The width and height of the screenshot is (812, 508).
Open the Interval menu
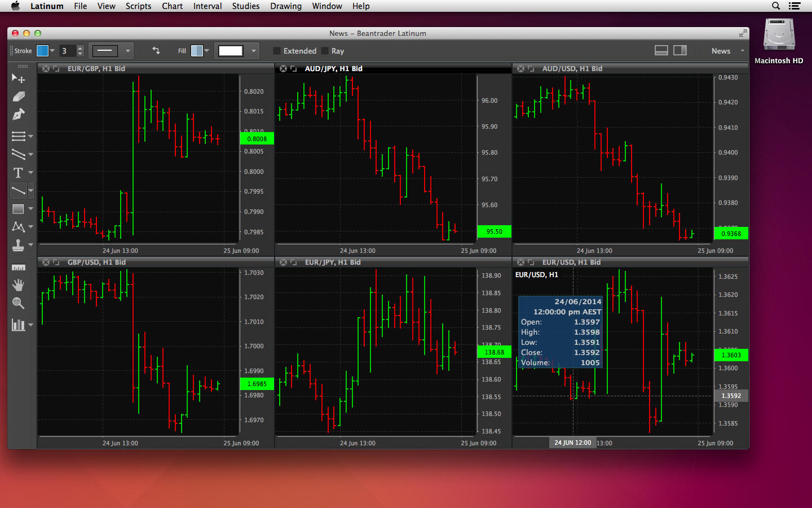coord(208,6)
